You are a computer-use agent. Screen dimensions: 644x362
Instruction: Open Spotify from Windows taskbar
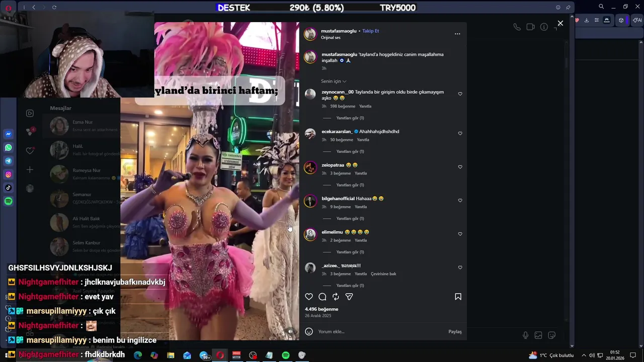click(x=286, y=355)
